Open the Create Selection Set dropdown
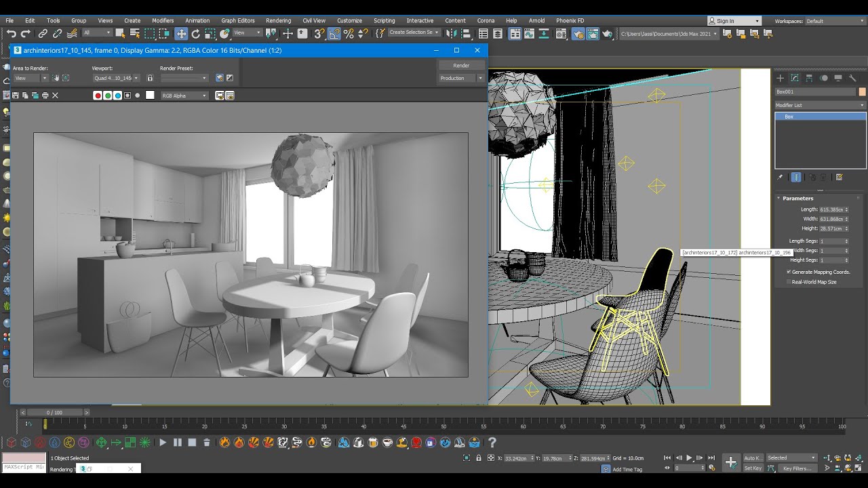 [x=413, y=33]
